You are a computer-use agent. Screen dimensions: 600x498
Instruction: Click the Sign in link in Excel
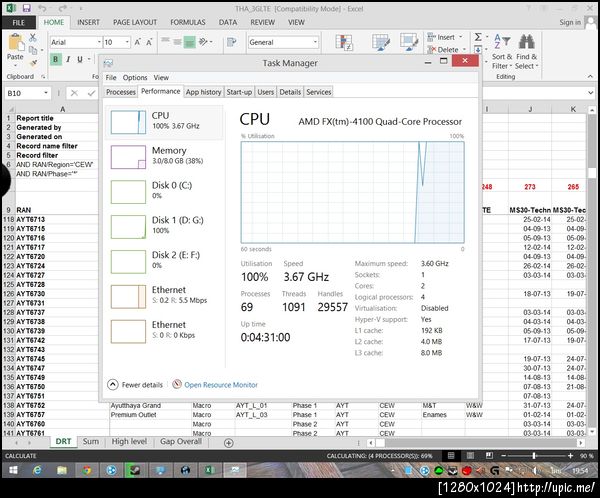coord(570,23)
